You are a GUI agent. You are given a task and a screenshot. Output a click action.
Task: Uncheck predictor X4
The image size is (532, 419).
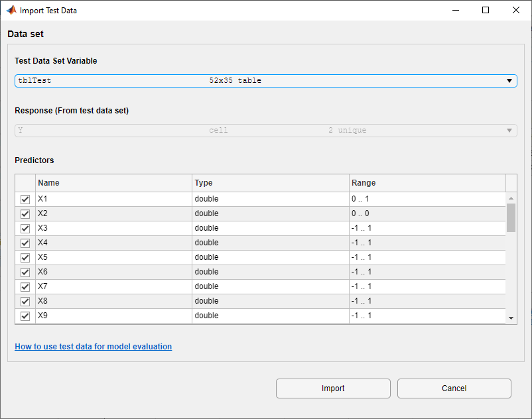(x=25, y=243)
